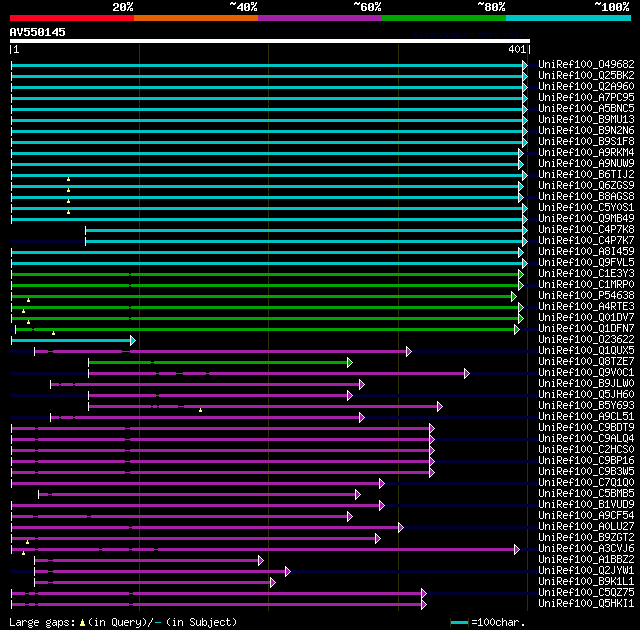Select the UniRef100_A8I459 label
640x630 pixels.
586,251
